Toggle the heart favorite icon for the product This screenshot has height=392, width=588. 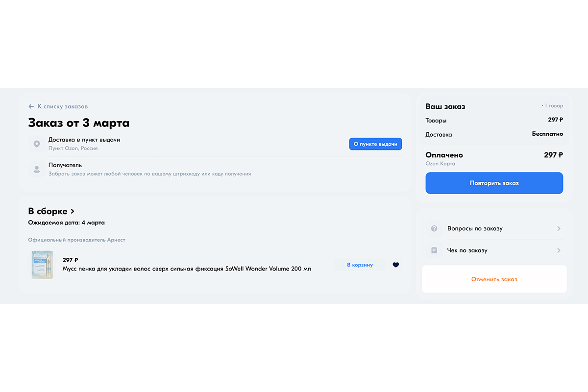396,265
